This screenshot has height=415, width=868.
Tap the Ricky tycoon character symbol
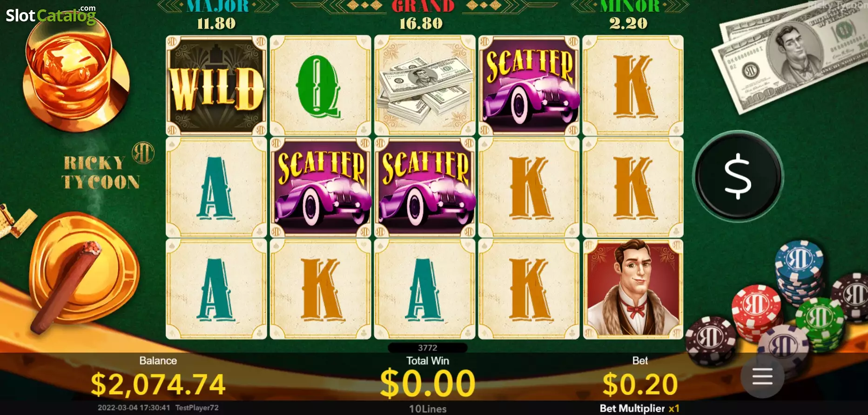click(x=633, y=289)
